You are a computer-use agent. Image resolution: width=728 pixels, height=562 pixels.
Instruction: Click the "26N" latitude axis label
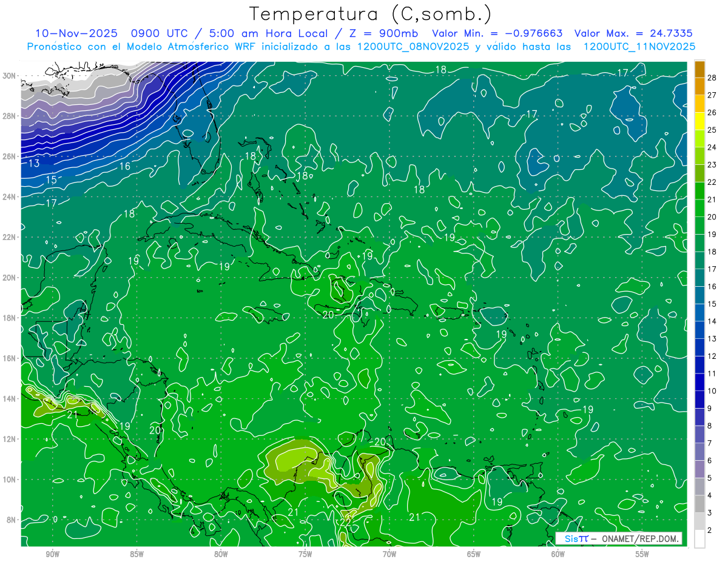click(x=10, y=156)
